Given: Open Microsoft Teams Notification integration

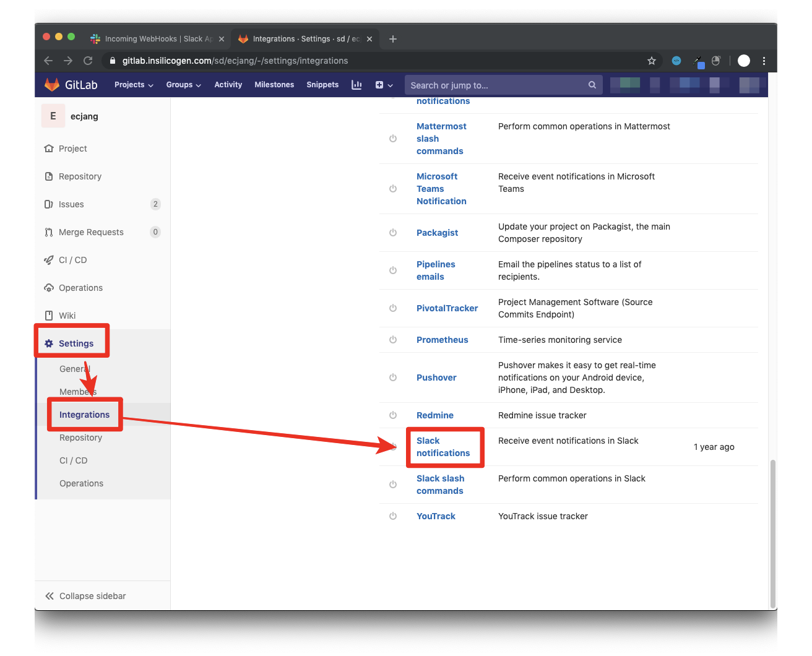Looking at the screenshot, I should (441, 189).
